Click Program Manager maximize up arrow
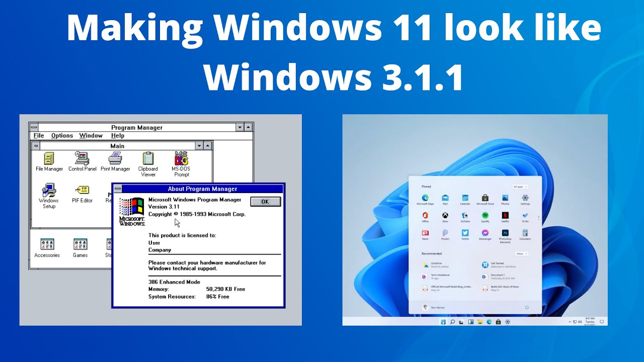Image resolution: width=644 pixels, height=362 pixels. [x=249, y=128]
